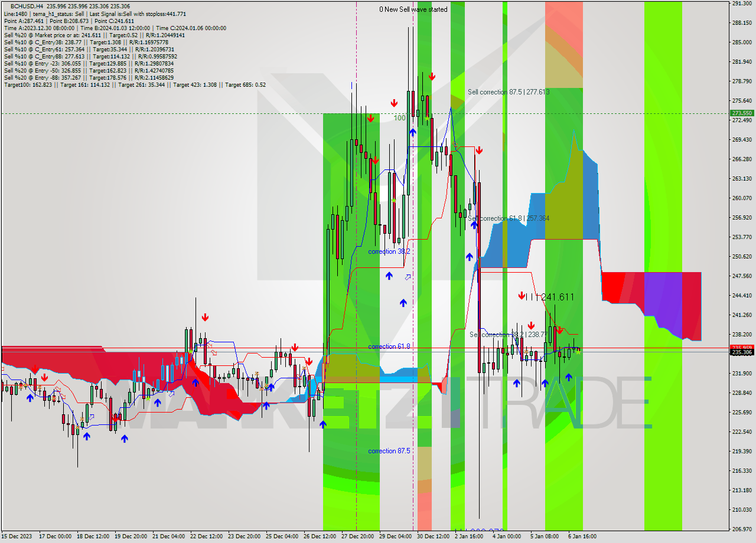Click the 291.030 price axis value
Image resolution: width=756 pixels, height=543 pixels.
(742, 4)
